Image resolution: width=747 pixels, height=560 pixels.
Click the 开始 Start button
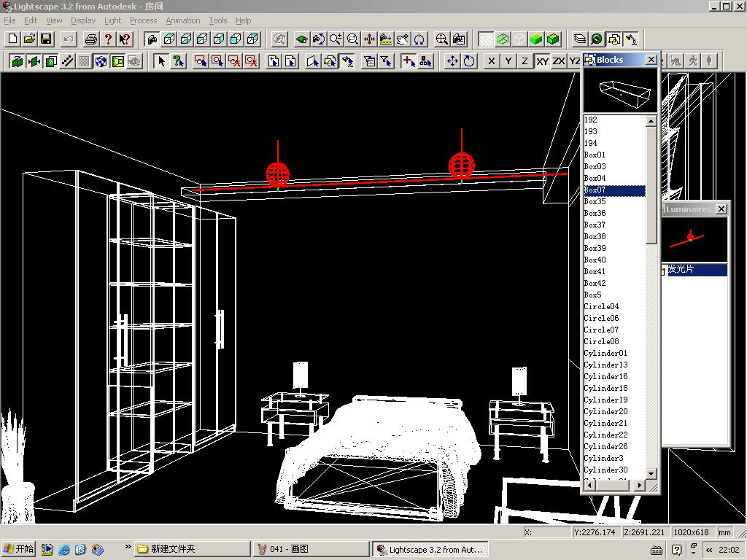click(x=19, y=549)
